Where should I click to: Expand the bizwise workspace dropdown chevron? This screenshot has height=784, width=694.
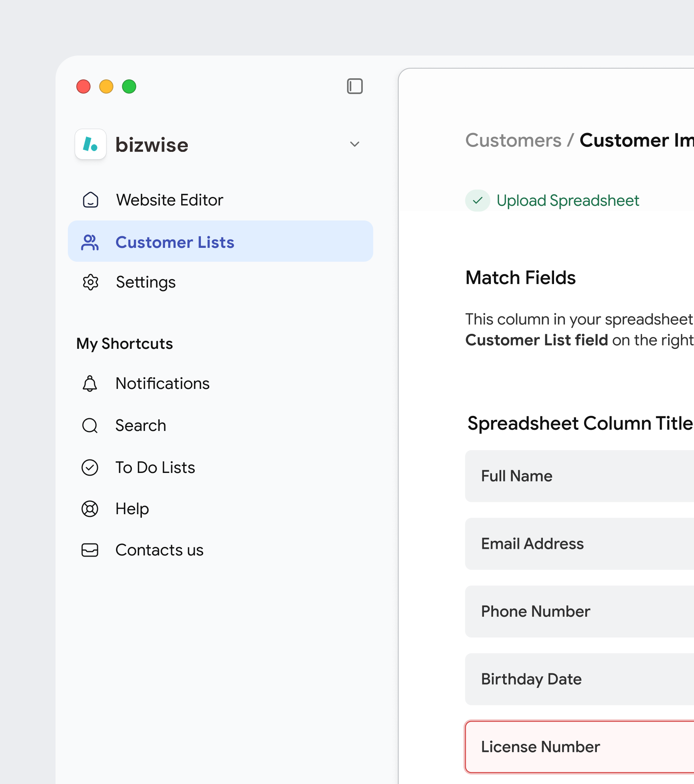(354, 144)
